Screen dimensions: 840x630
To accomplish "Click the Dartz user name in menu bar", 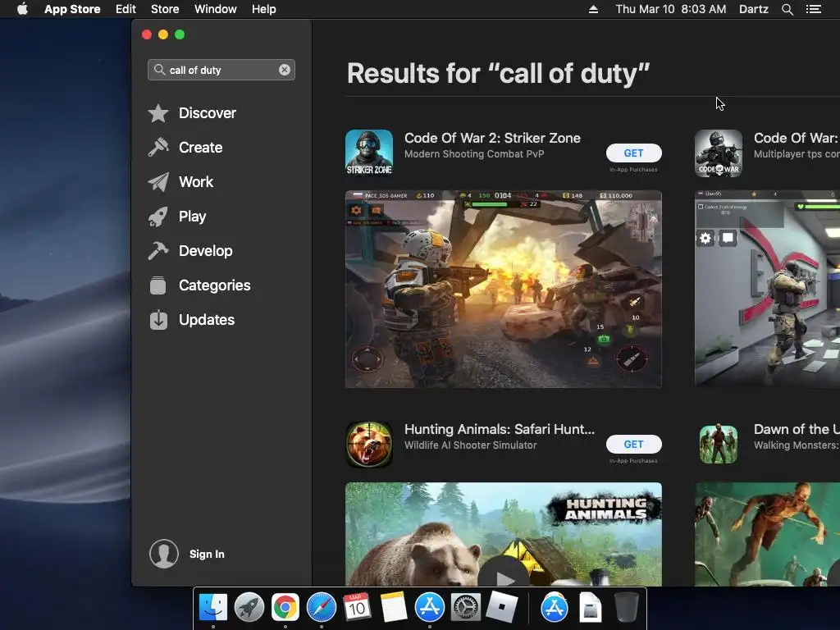I will coord(754,9).
